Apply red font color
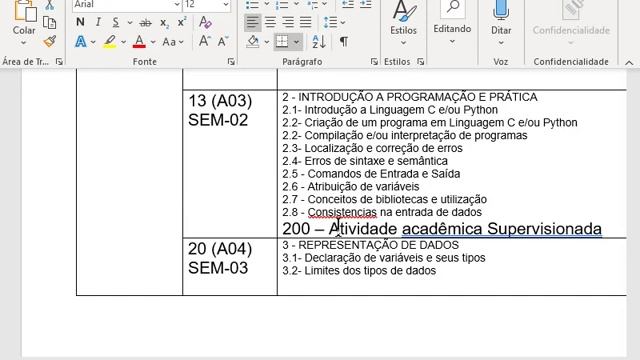Image resolution: width=640 pixels, height=360 pixels. point(139,42)
